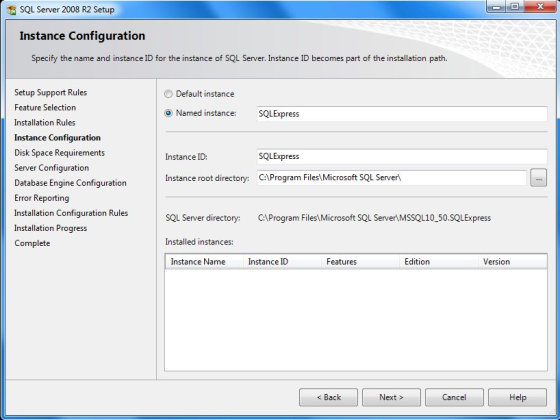Minimize the setup window

[x=496, y=7]
